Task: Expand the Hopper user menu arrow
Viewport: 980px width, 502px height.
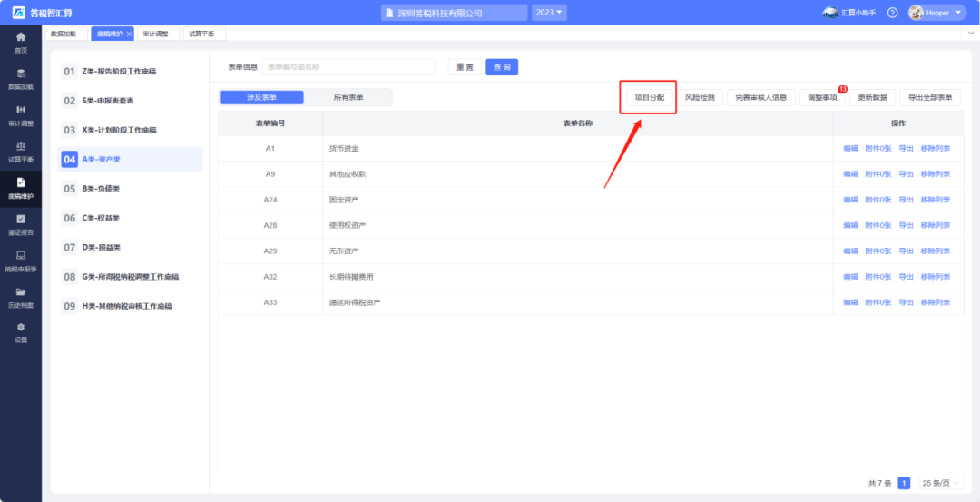Action: point(957,13)
